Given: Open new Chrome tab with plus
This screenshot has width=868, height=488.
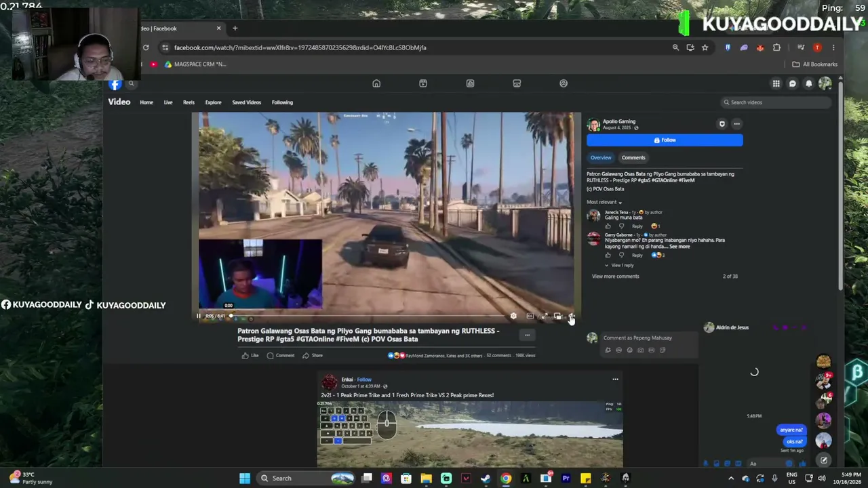Looking at the screenshot, I should click(235, 28).
